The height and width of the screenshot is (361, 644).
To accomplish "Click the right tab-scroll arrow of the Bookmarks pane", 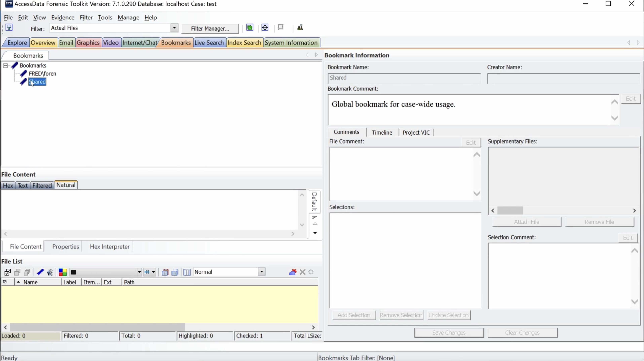I will coord(316,55).
